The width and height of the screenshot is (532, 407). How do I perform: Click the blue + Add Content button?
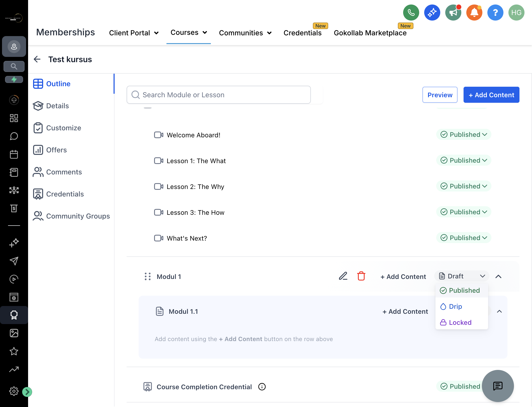tap(491, 95)
